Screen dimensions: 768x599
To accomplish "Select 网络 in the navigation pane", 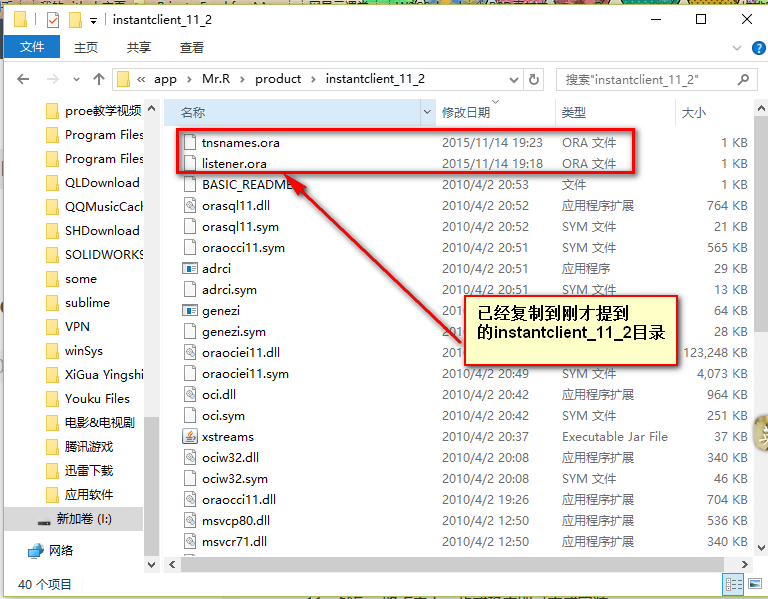I will tap(51, 551).
